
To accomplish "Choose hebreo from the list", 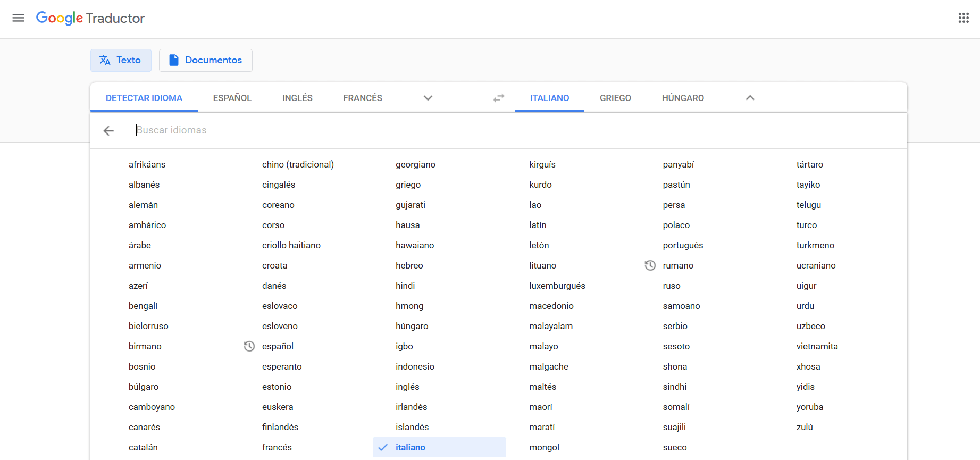I will tap(409, 265).
